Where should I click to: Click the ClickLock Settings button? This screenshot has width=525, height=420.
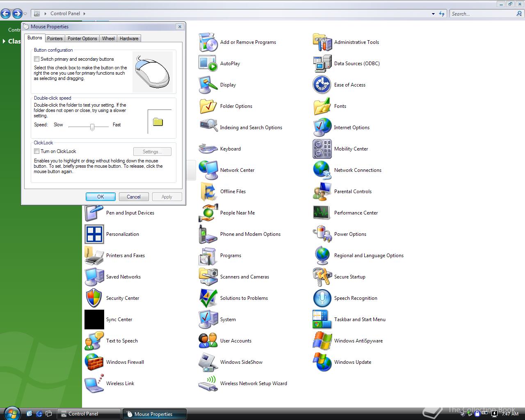[152, 152]
